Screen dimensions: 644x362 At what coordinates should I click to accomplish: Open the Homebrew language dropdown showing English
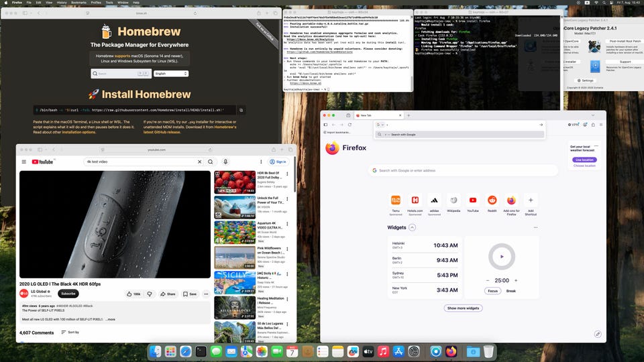click(x=171, y=74)
